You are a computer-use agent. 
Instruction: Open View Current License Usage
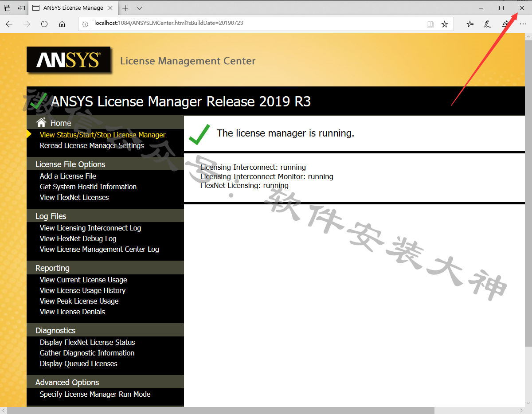(83, 280)
